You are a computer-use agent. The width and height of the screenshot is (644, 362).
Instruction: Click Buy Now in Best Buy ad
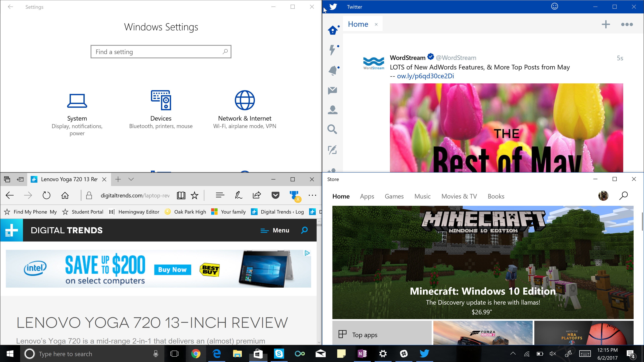tap(173, 269)
